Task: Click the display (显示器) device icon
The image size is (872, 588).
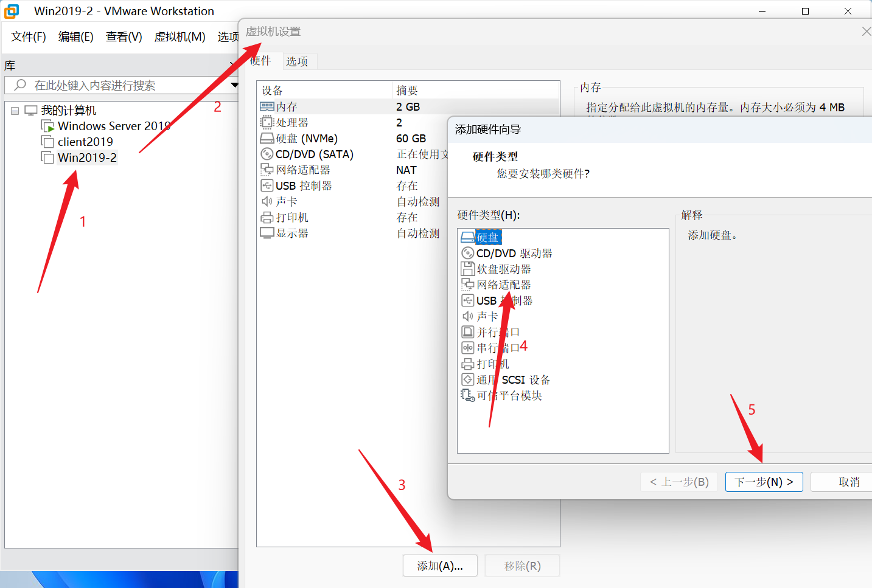Action: 267,233
